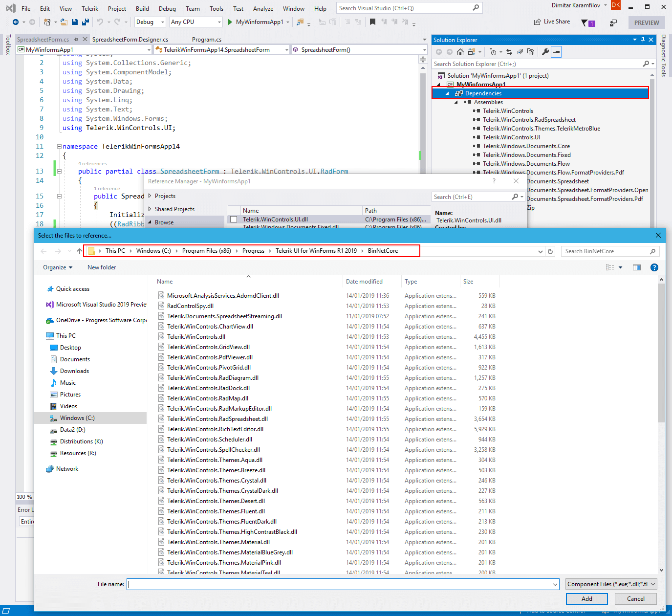Click the Send Feedback icon
The image size is (672, 616).
613,22
